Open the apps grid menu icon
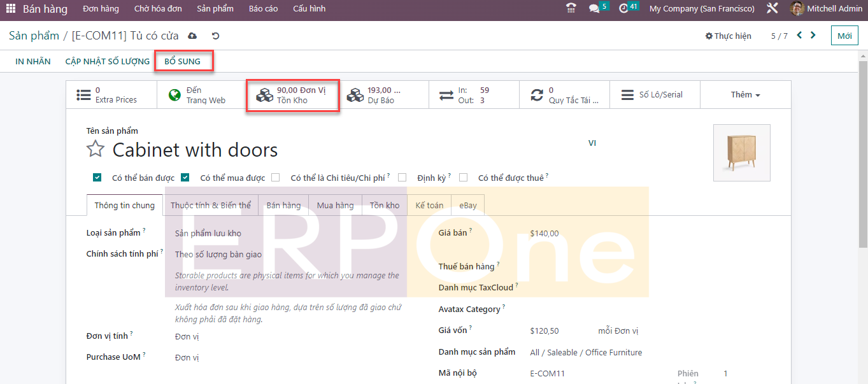The image size is (868, 384). [11, 9]
